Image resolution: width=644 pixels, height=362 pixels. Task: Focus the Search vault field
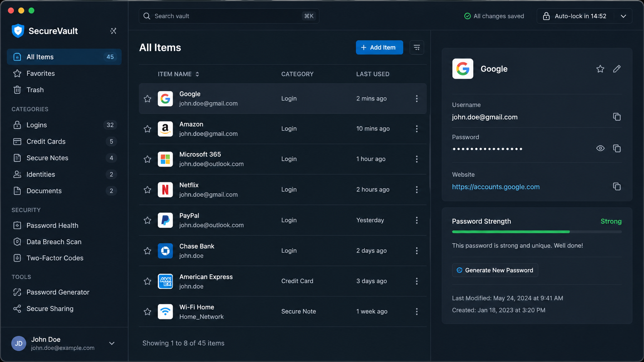point(229,16)
